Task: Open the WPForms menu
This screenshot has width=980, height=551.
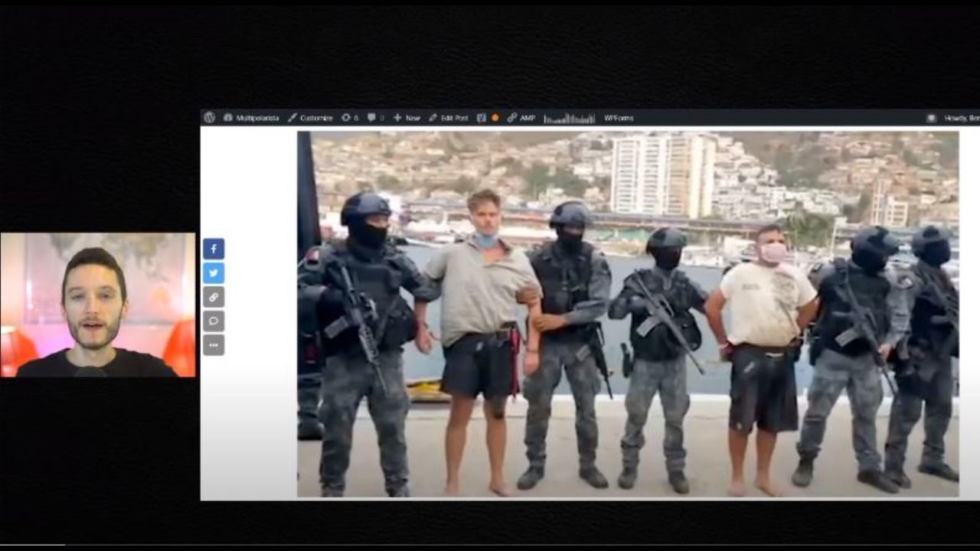Action: pyautogui.click(x=619, y=118)
